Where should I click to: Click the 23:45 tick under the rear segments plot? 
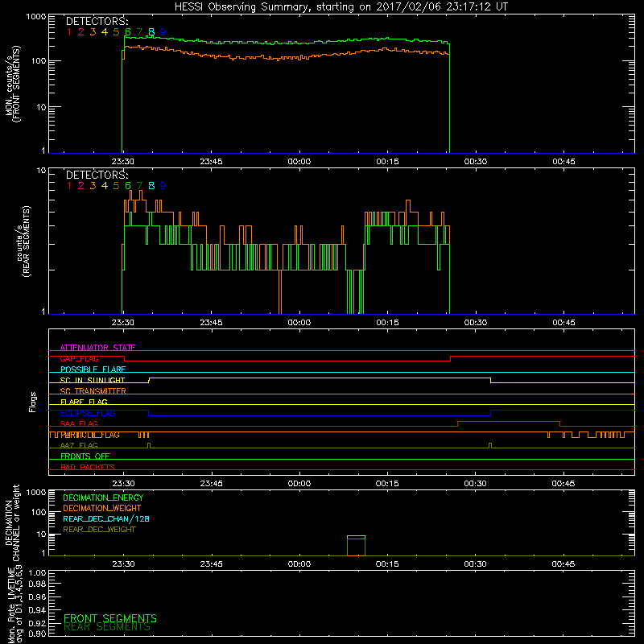click(x=211, y=323)
